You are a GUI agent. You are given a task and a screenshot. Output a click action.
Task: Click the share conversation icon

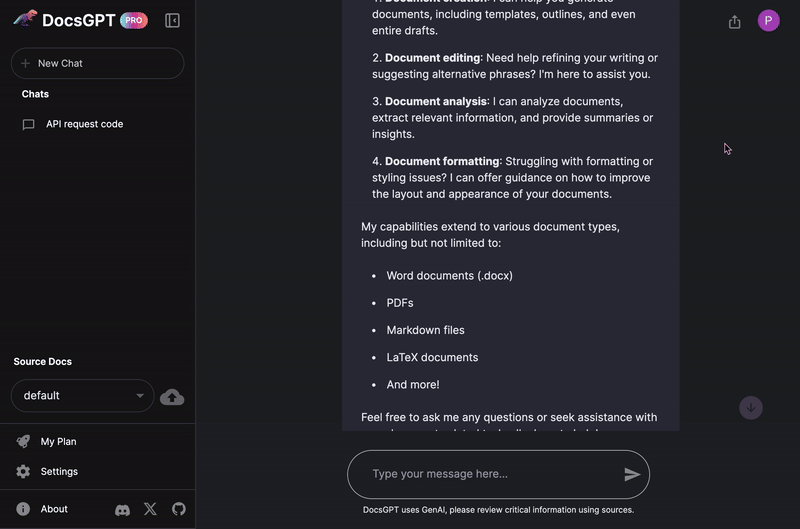click(734, 21)
